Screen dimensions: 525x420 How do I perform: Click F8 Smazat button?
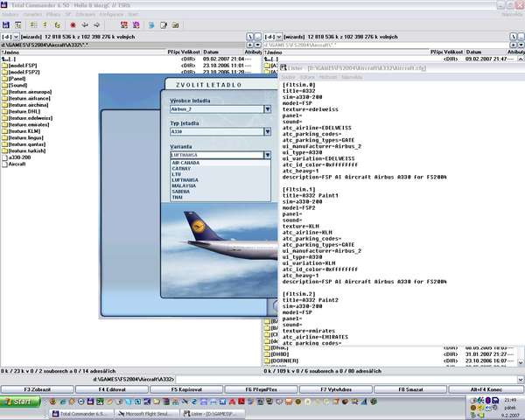pos(410,389)
